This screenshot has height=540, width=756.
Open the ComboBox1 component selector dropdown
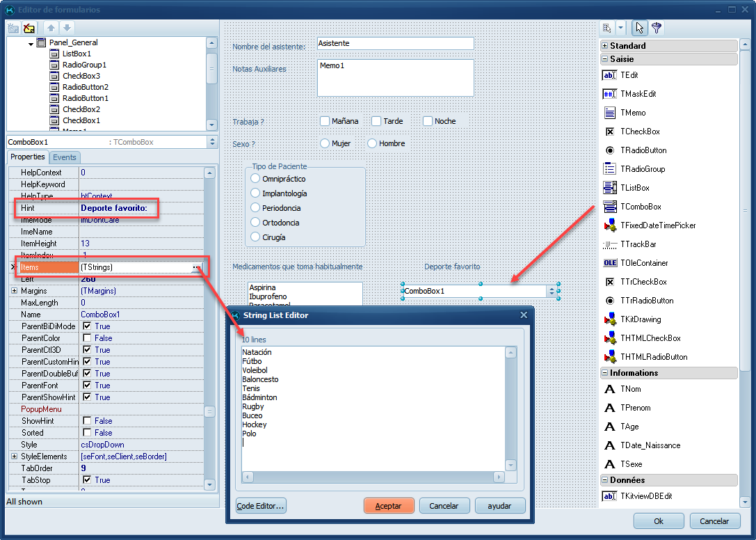(212, 142)
